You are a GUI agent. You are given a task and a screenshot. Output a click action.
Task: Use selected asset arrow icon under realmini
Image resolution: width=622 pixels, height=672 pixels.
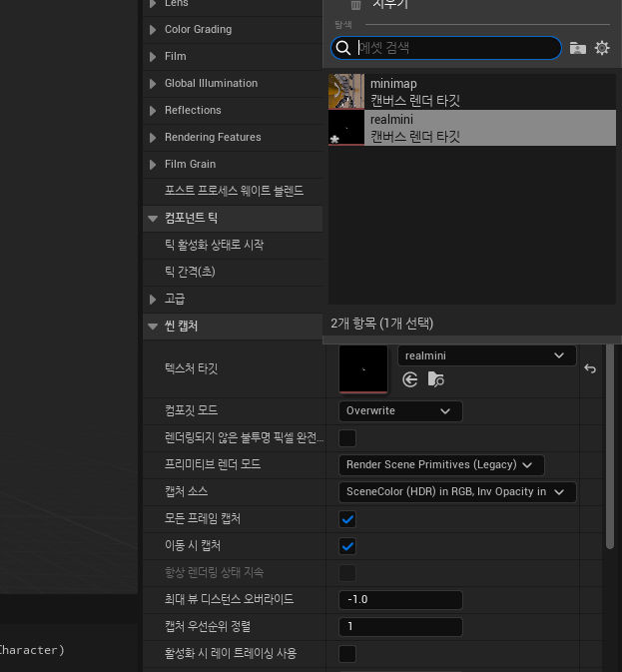(410, 379)
